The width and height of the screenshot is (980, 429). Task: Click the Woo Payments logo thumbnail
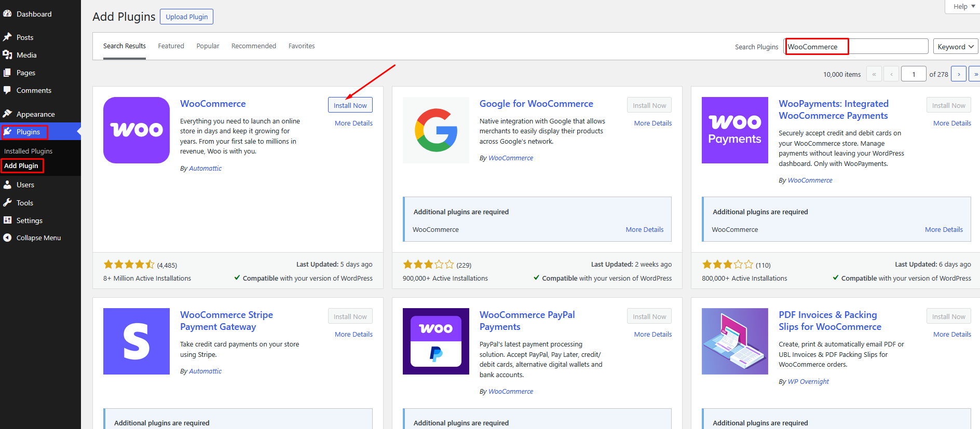click(x=735, y=130)
